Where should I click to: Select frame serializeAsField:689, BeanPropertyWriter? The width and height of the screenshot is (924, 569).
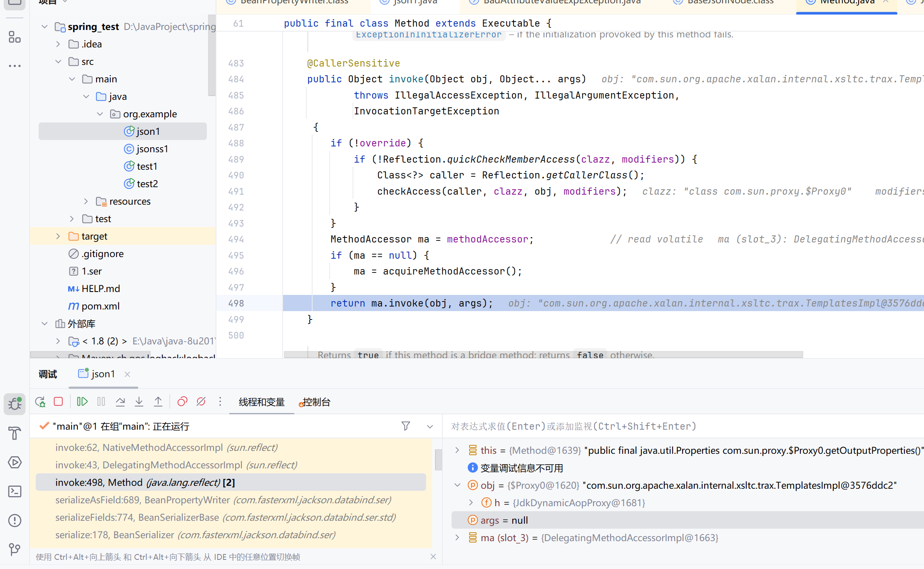click(231, 500)
